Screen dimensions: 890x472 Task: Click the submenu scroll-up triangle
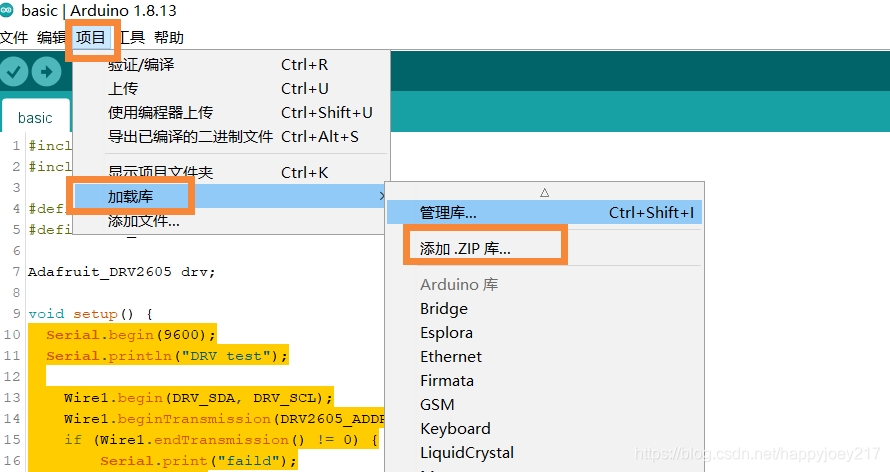point(544,192)
